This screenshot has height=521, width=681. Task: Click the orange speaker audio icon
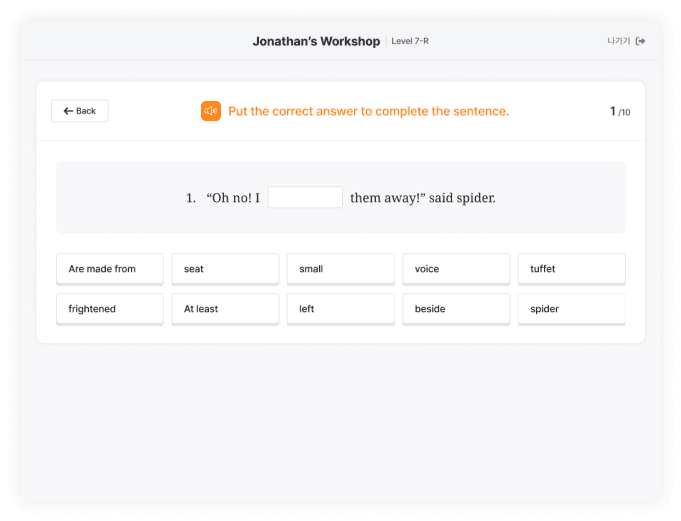pos(210,111)
